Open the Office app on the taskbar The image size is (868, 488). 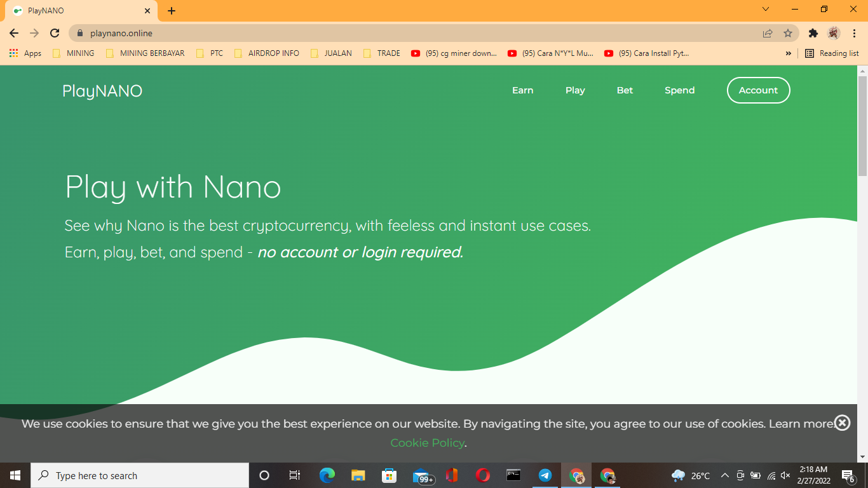pos(452,475)
